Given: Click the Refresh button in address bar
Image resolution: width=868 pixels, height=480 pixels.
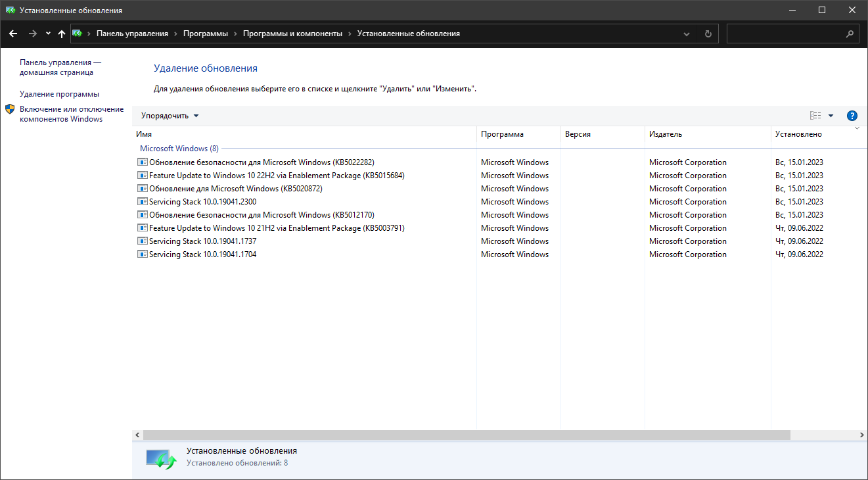Looking at the screenshot, I should coord(708,34).
